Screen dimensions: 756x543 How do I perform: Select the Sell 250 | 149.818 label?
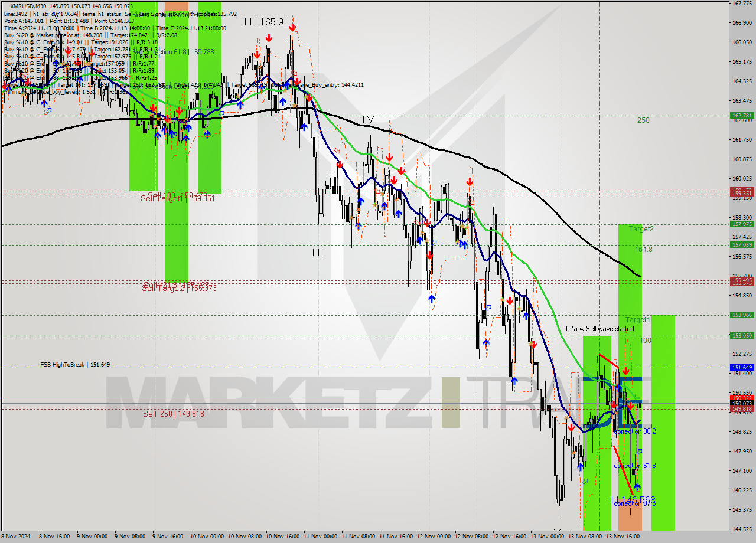tap(174, 414)
